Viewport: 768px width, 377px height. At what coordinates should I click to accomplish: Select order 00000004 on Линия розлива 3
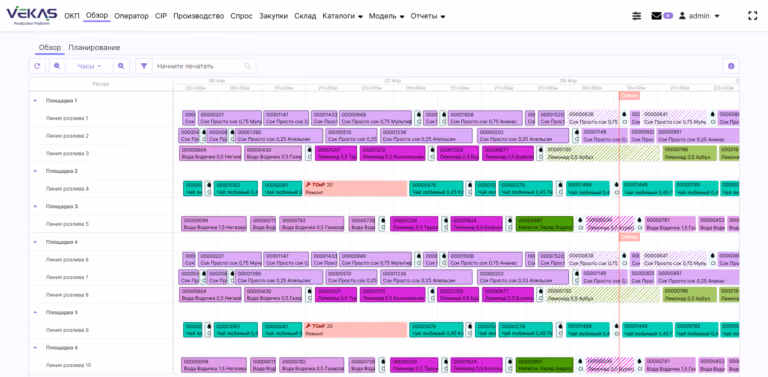tap(210, 153)
